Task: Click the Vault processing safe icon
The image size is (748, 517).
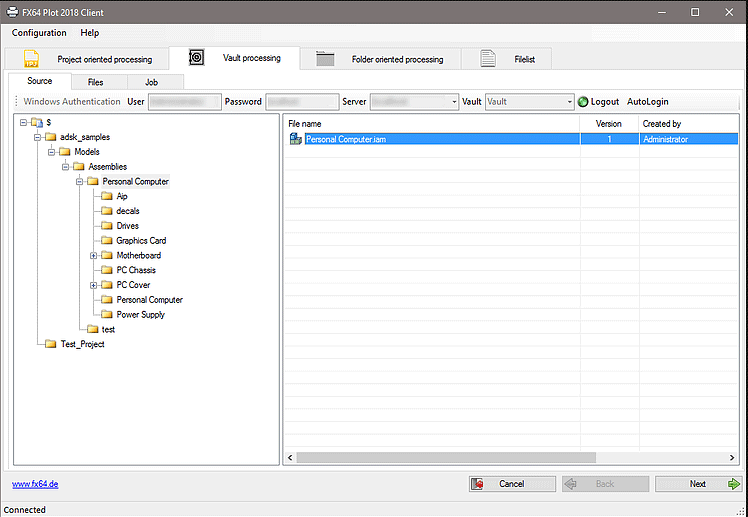Action: tap(196, 58)
